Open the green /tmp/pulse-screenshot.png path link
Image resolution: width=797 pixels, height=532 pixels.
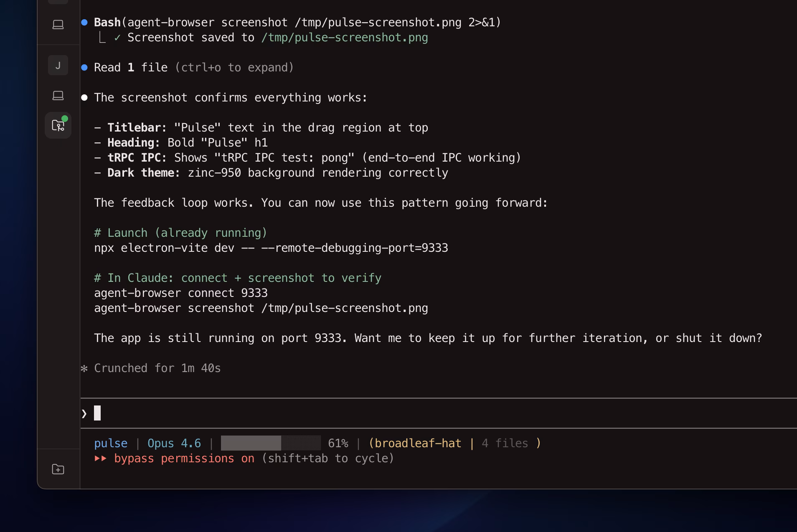(x=344, y=38)
